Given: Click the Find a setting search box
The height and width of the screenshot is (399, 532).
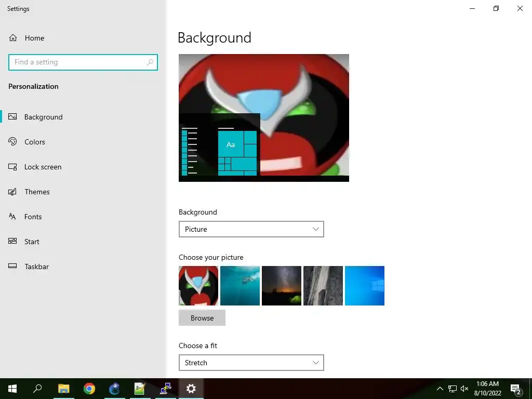Looking at the screenshot, I should (x=83, y=62).
